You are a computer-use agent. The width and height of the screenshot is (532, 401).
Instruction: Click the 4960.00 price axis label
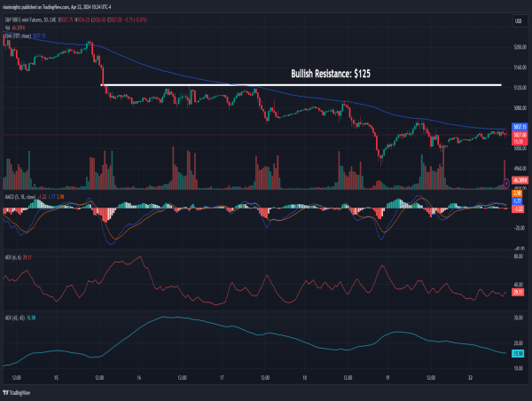tap(520, 168)
